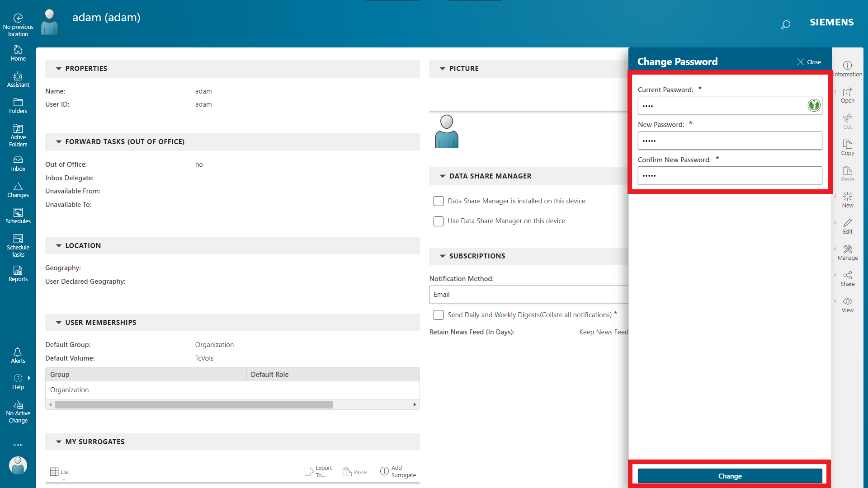This screenshot has width=868, height=488.
Task: Click the user picture thumbnail in the Picture section
Action: click(x=447, y=131)
